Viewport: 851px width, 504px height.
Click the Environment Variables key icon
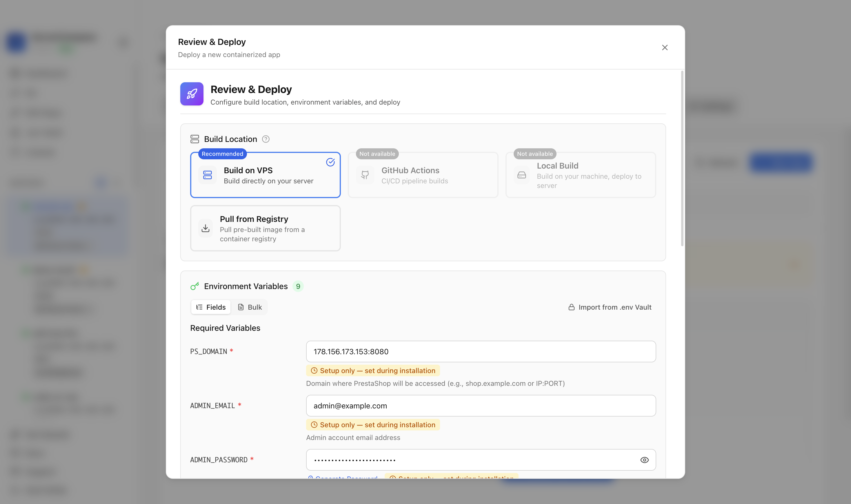point(195,286)
